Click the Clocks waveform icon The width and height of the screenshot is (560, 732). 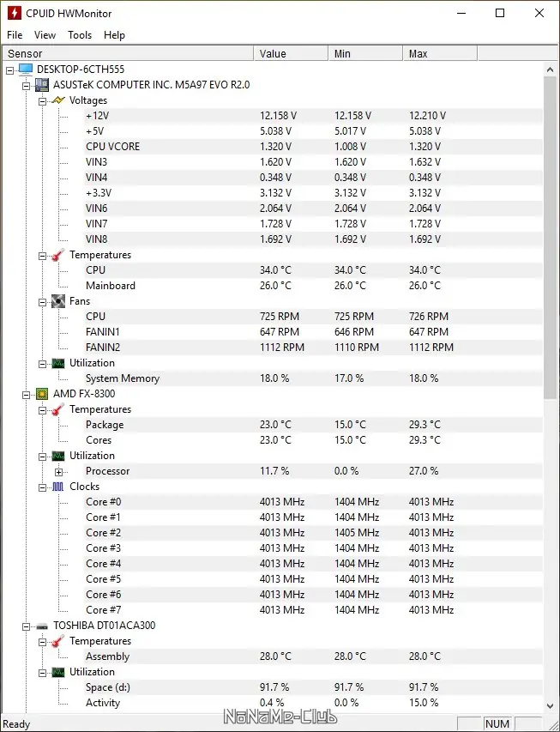pos(57,487)
